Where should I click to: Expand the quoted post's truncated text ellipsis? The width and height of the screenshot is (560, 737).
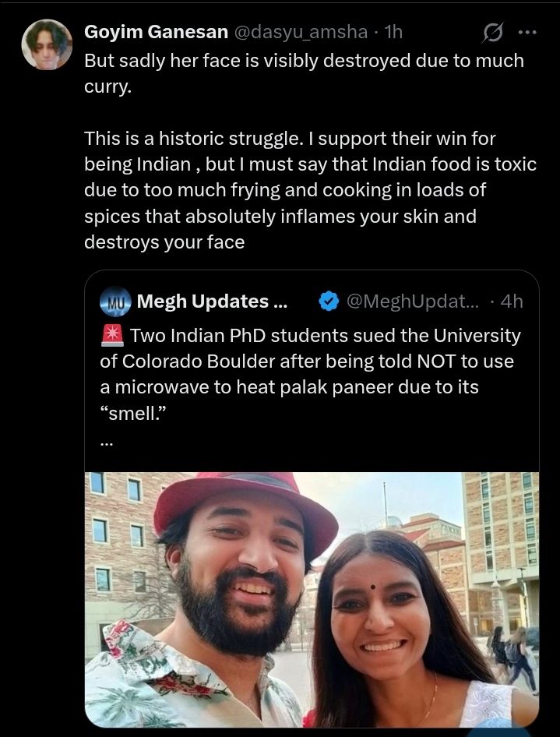(x=107, y=440)
